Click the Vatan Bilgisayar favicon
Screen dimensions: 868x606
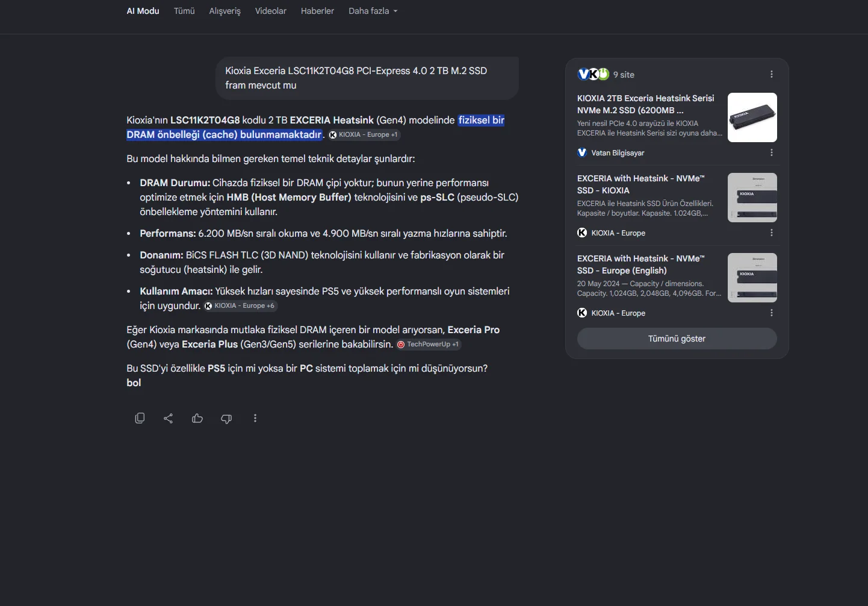(x=582, y=152)
